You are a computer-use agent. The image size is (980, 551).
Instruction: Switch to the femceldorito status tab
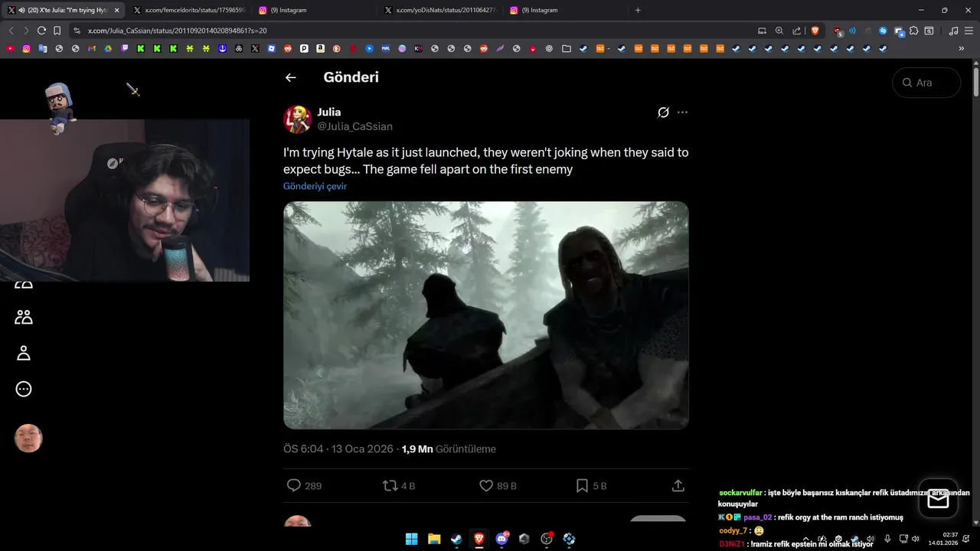coord(190,10)
